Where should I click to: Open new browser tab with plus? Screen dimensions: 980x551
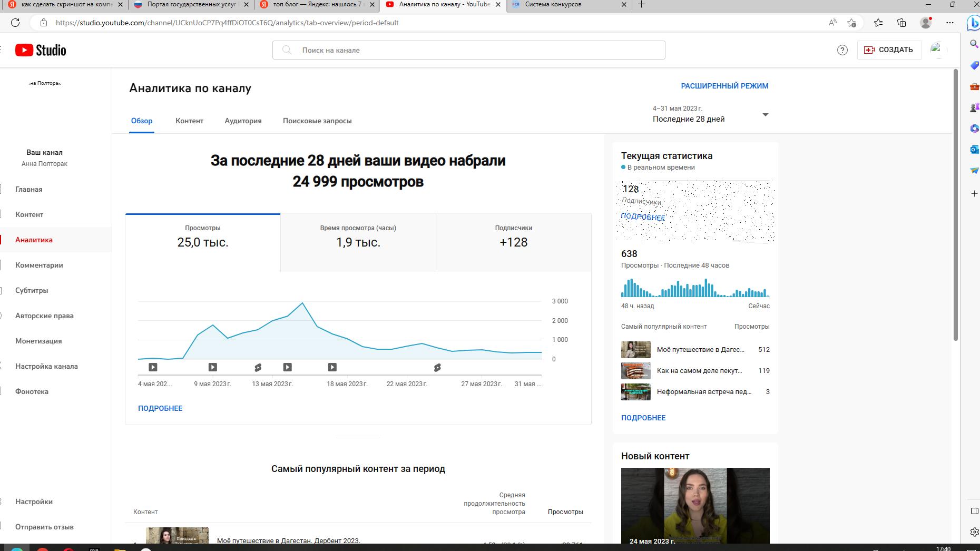coord(641,4)
